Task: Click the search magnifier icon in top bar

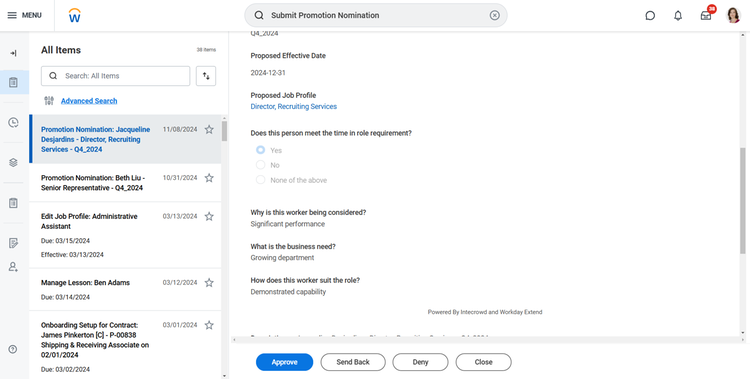Action: [x=259, y=15]
